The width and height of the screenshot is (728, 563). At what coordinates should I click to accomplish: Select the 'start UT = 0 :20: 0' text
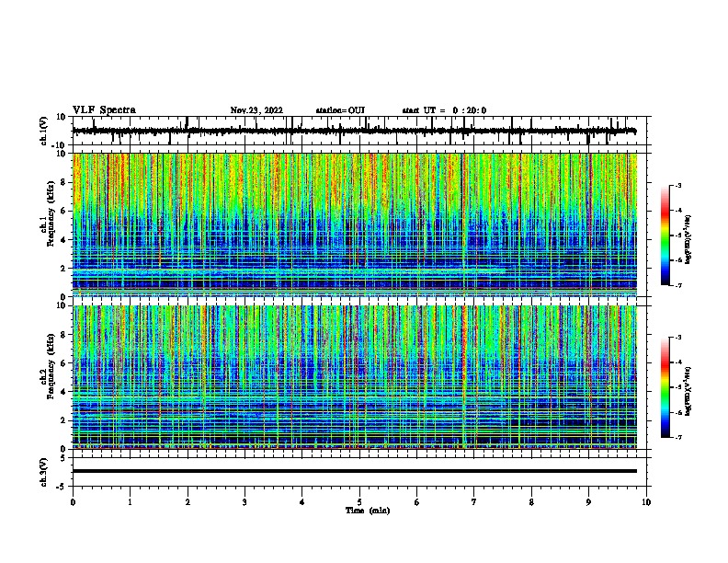(x=444, y=110)
